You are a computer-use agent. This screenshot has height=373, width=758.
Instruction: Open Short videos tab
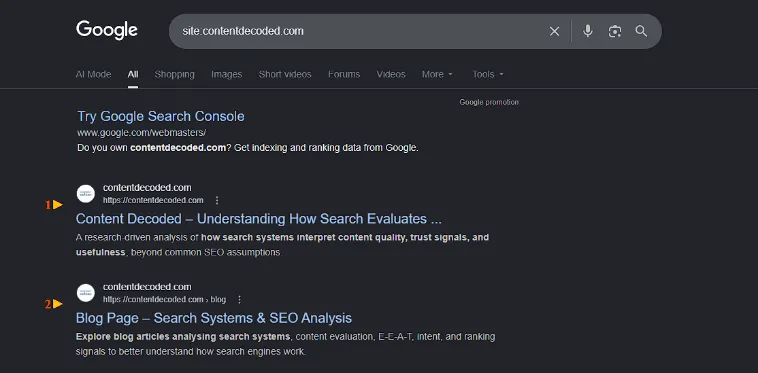[285, 74]
